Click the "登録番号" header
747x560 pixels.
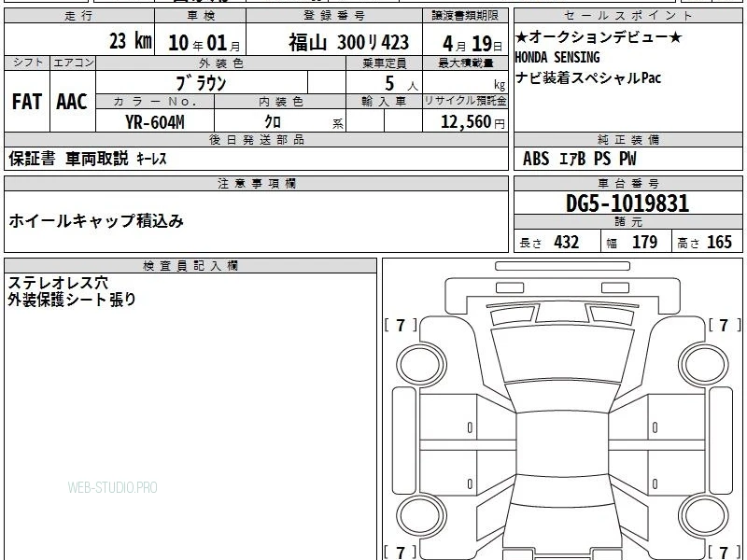(x=334, y=16)
